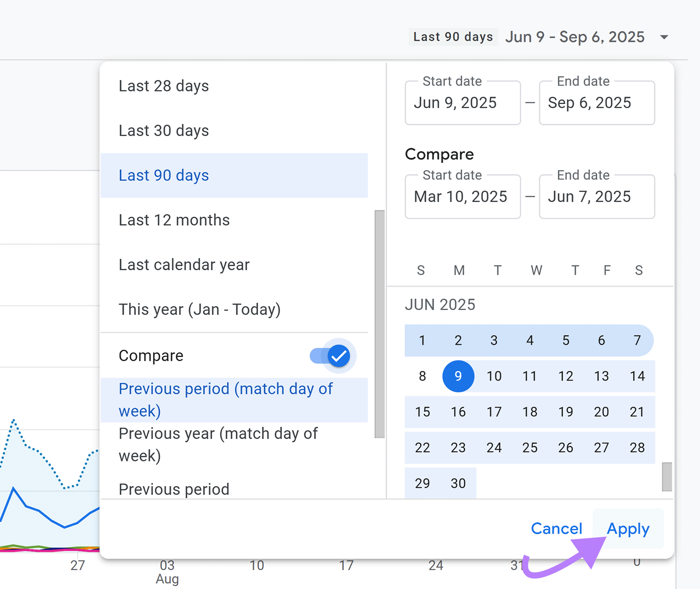Click the Apply button
The width and height of the screenshot is (700, 589).
click(x=628, y=528)
